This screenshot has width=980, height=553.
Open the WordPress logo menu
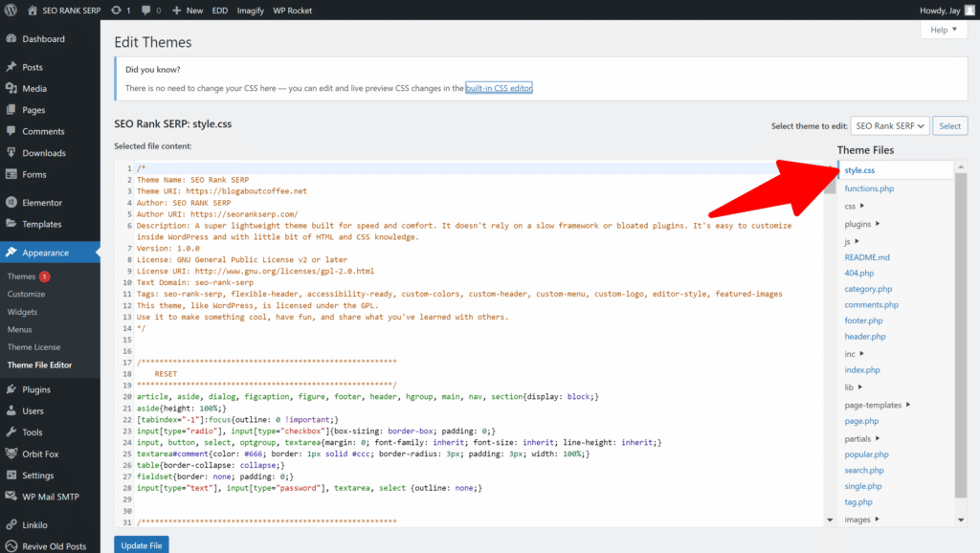tap(11, 11)
